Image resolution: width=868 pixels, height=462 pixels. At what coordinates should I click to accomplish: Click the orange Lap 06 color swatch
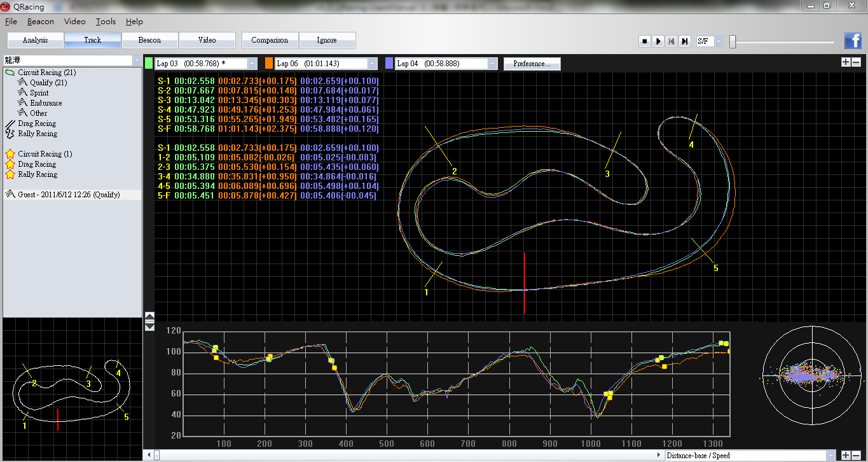(269, 64)
